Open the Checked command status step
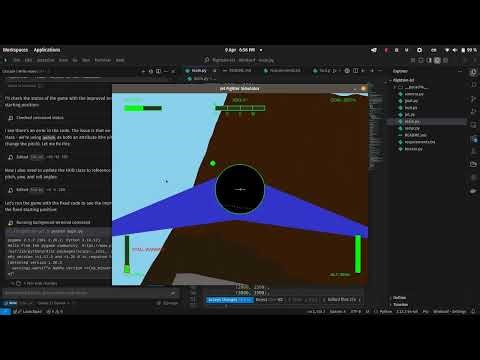Viewport: 480px width, 360px height. [x=36, y=118]
